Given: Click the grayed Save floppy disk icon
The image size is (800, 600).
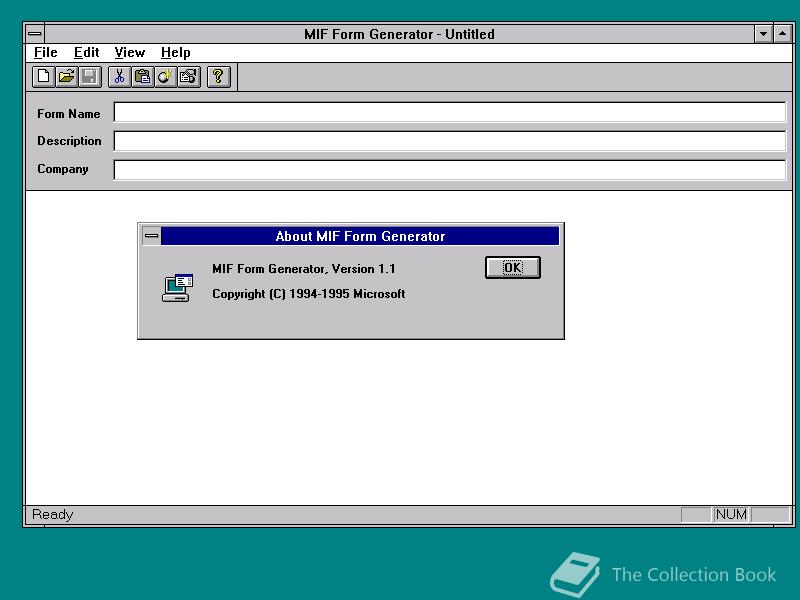Looking at the screenshot, I should pos(89,77).
